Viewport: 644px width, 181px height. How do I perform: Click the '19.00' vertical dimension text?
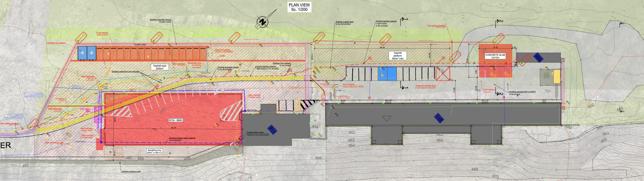pyautogui.click(x=114, y=119)
